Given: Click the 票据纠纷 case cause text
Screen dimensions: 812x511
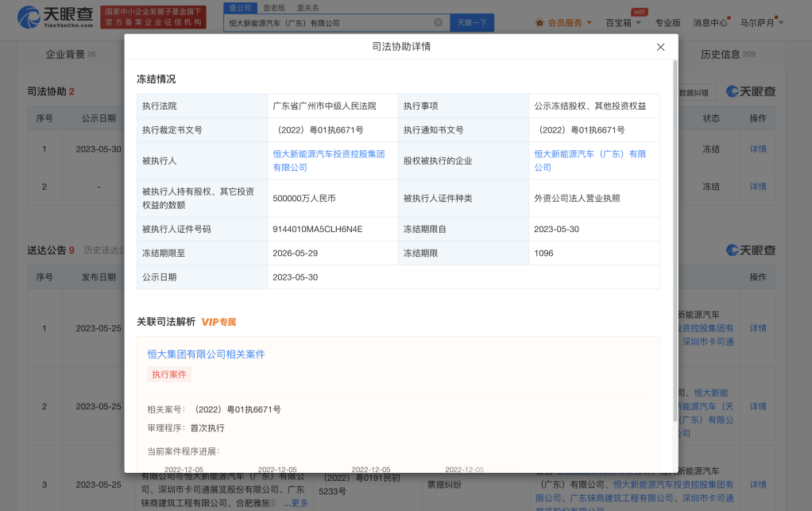Looking at the screenshot, I should coord(444,485).
